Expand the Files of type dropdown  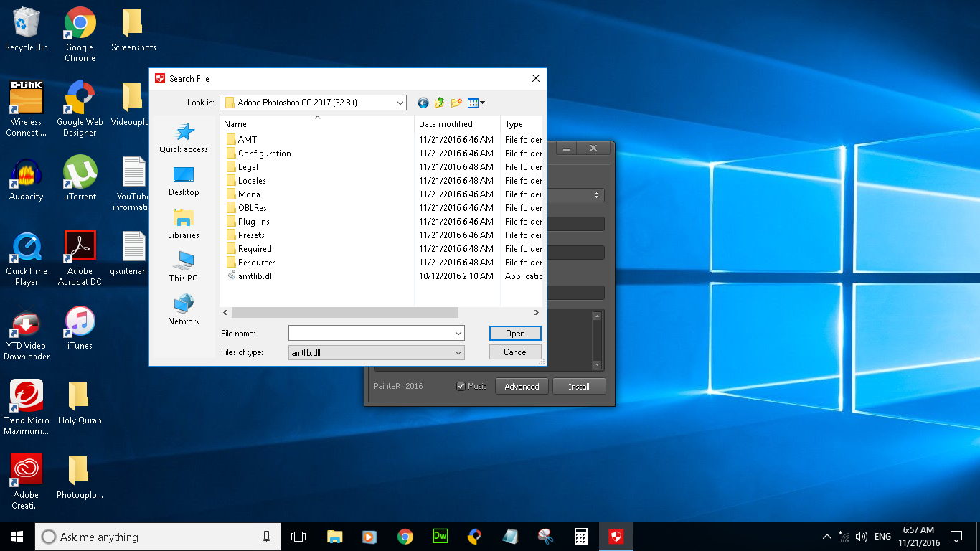(458, 352)
